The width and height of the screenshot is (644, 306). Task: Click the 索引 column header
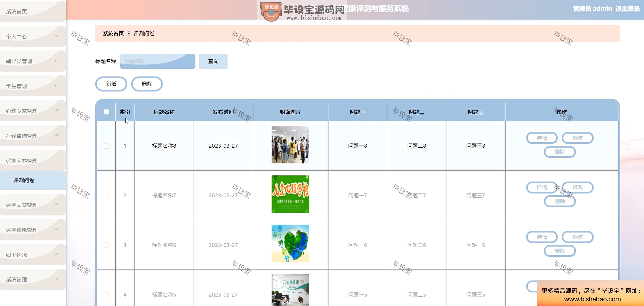coord(125,112)
